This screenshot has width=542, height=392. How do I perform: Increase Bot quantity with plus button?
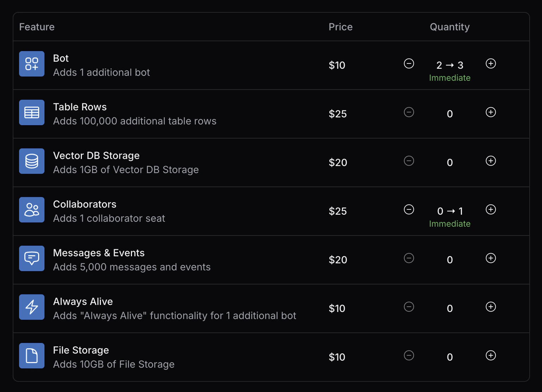point(491,63)
